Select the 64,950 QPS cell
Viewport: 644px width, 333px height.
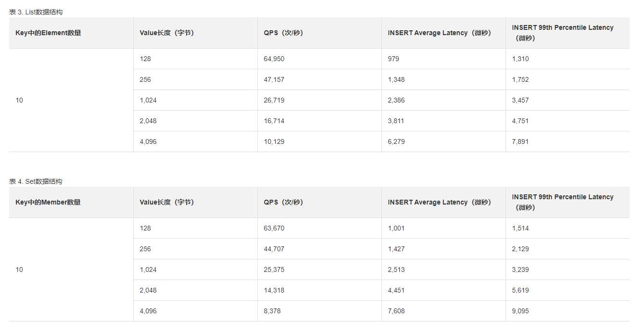[x=274, y=59]
